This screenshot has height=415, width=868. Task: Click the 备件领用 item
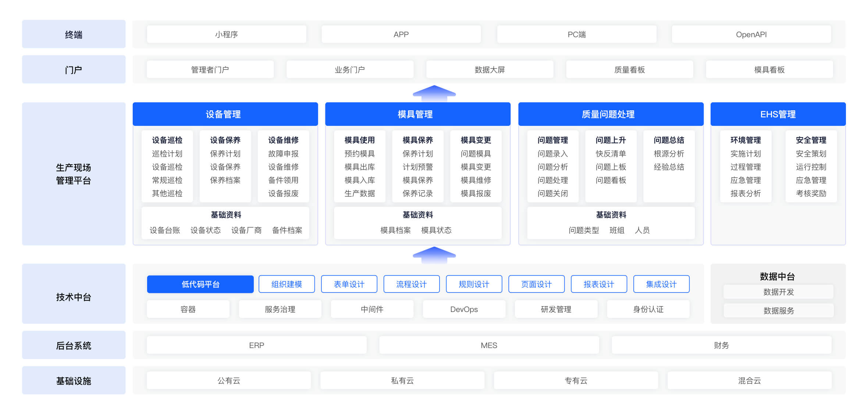(283, 180)
